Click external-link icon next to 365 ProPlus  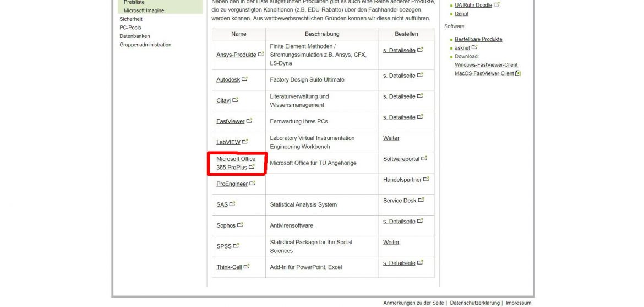coord(252,166)
